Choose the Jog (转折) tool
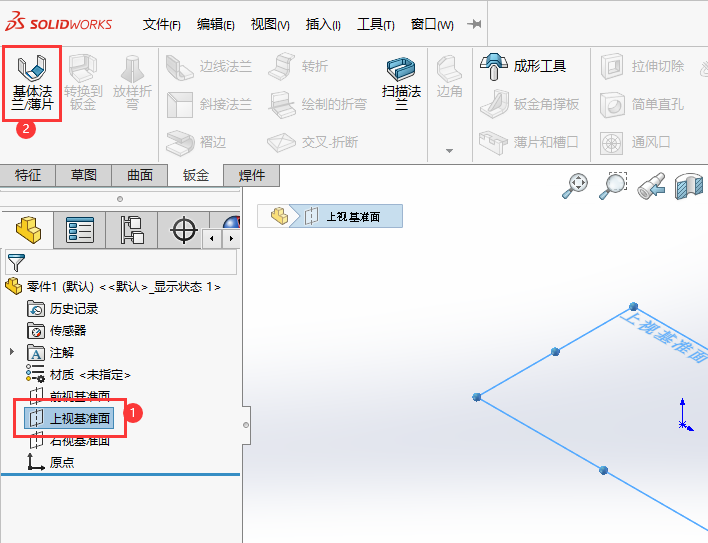The height and width of the screenshot is (543, 708). [x=298, y=67]
